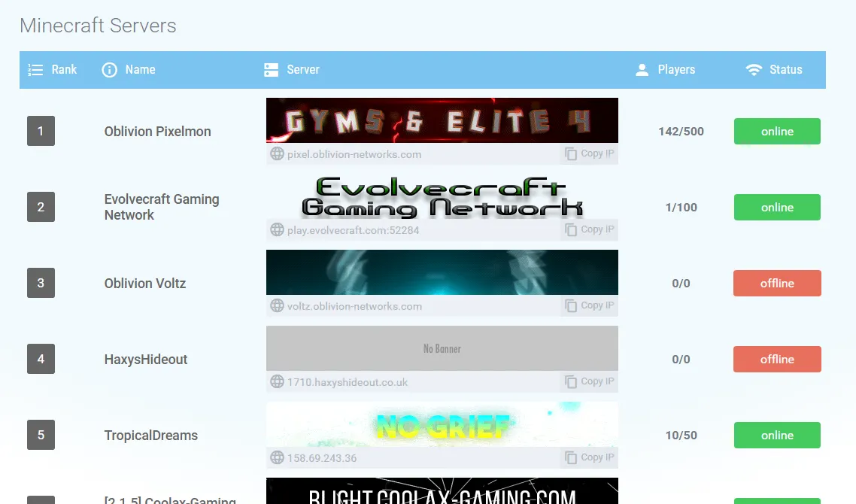The image size is (856, 504).
Task: Click offline status of HaxysHideout
Action: 777,359
